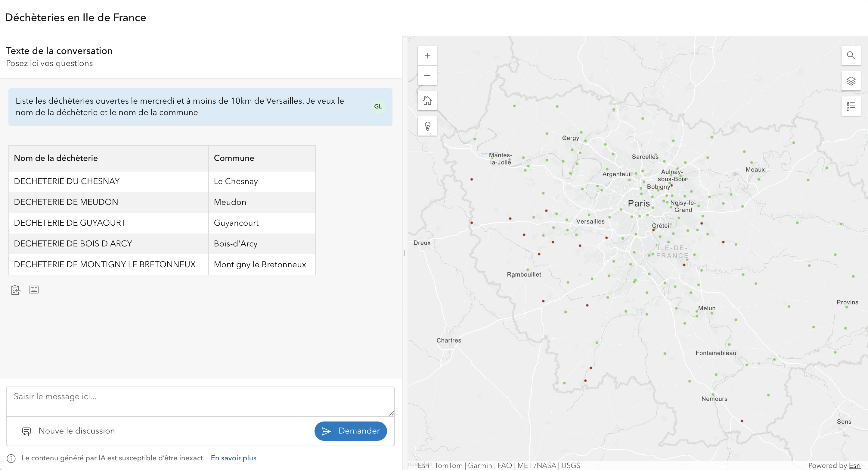Click the GL user avatar
This screenshot has width=868, height=470.
coord(378,107)
